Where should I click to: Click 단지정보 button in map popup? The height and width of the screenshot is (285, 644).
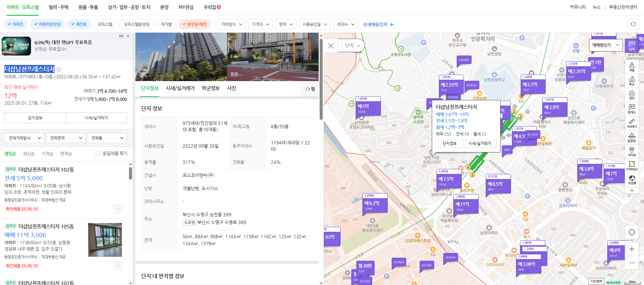tap(449, 143)
